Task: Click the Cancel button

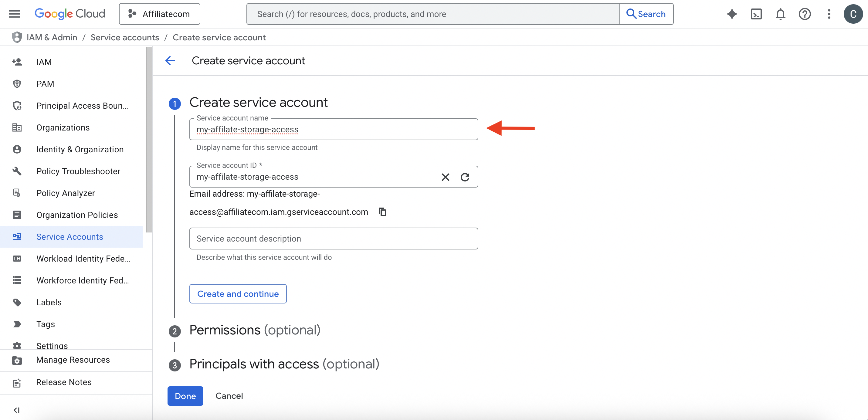Action: coord(229,396)
